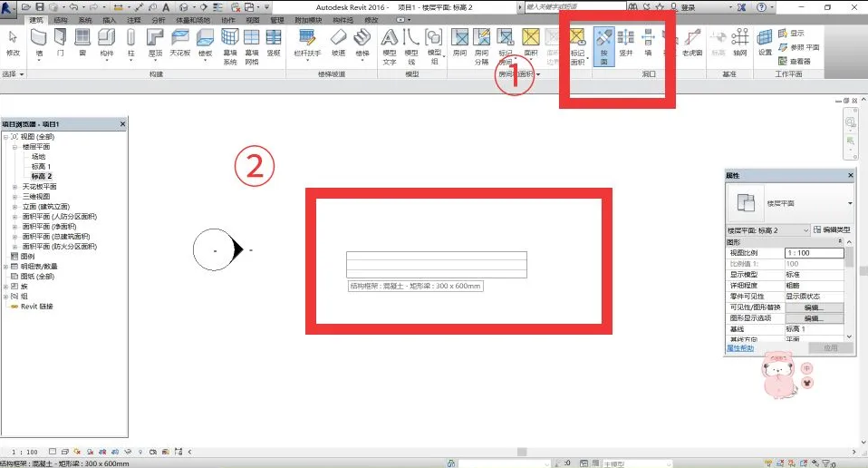This screenshot has width=868, height=468.
Task: Select Revit 链接 in project browser
Action: (x=36, y=307)
